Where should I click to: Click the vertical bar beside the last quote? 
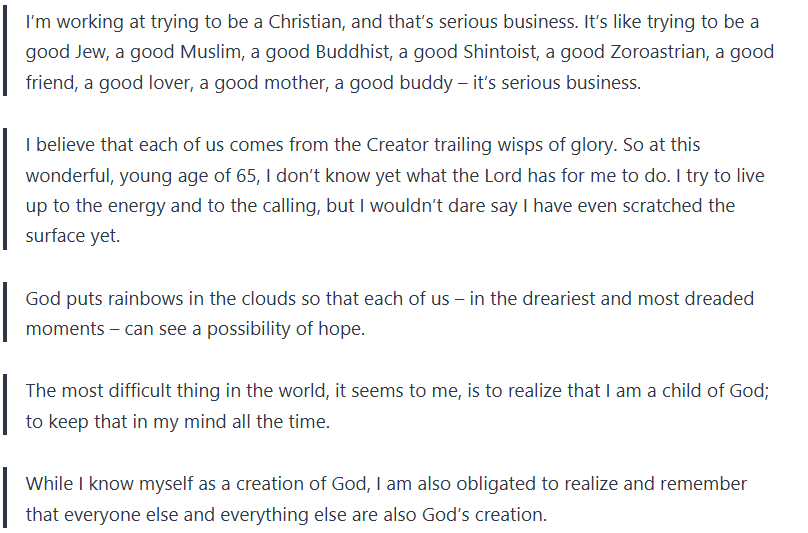coord(5,498)
